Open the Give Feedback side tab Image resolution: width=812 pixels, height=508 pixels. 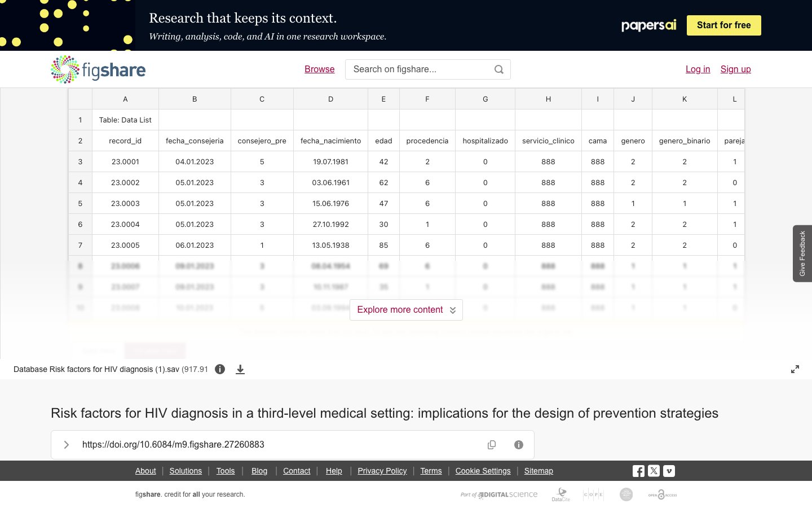[x=802, y=253]
